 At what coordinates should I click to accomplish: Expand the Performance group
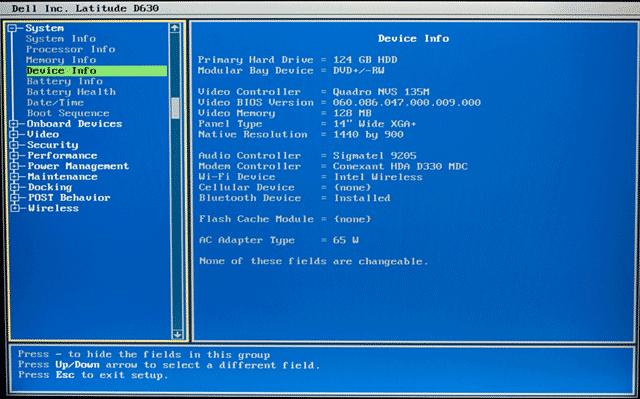pyautogui.click(x=14, y=155)
